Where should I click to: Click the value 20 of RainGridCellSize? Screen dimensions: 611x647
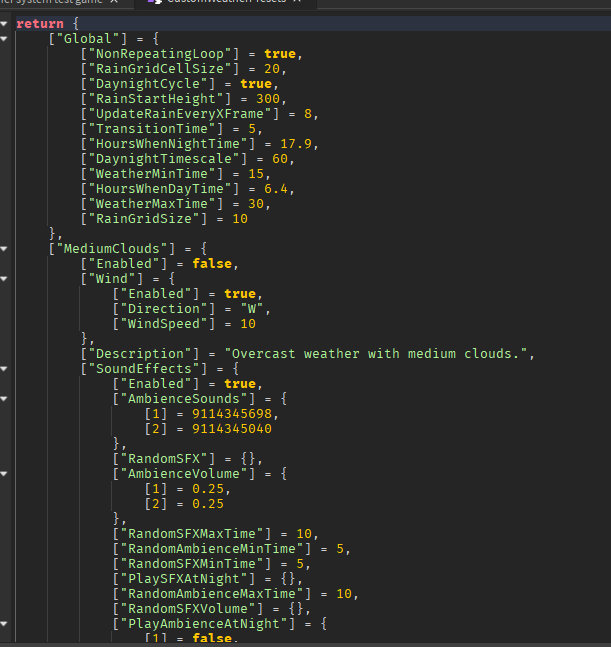[272, 68]
